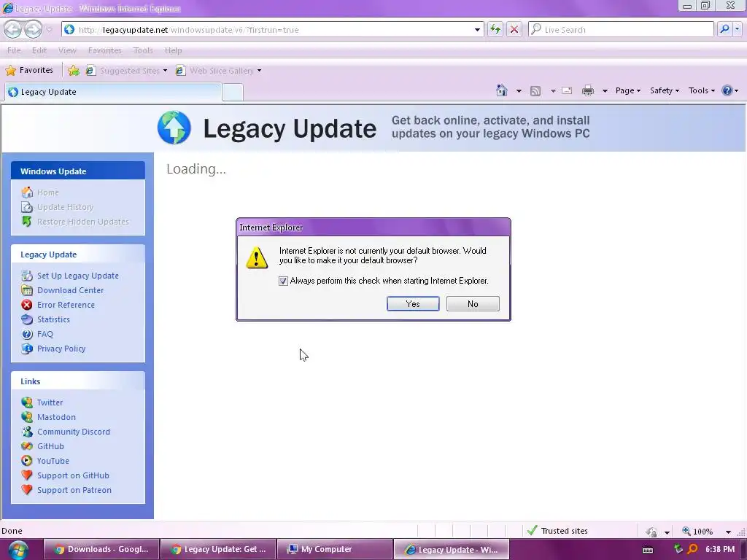Click the Print toolbar icon
Viewport: 747px width, 560px height.
click(588, 90)
